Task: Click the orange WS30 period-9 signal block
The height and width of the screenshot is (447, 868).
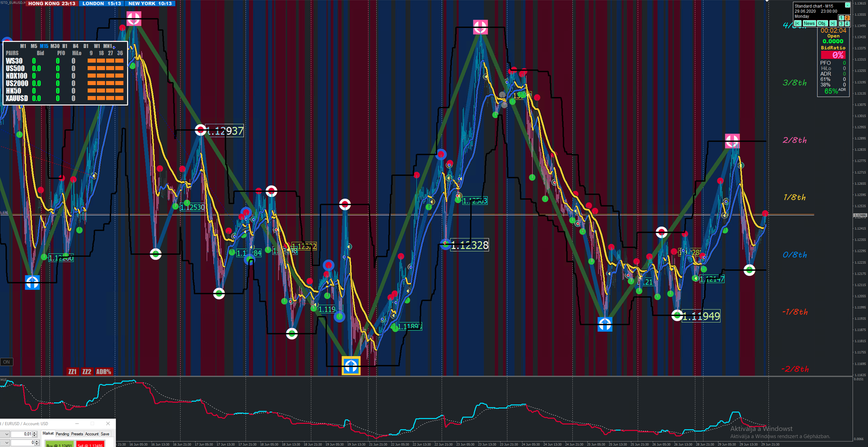Action: [x=91, y=61]
